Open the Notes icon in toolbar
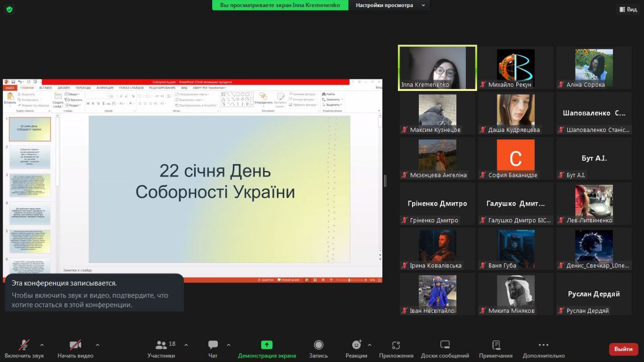Image resolution: width=644 pixels, height=362 pixels. [x=496, y=345]
